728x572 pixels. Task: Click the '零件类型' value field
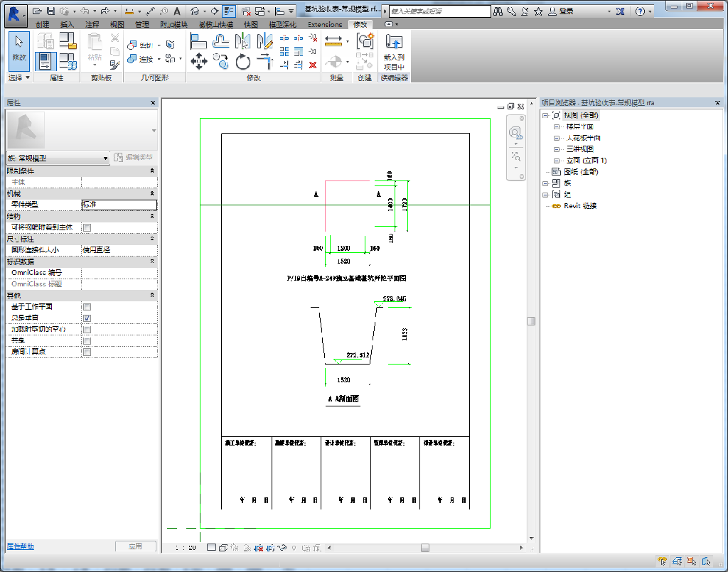[119, 205]
